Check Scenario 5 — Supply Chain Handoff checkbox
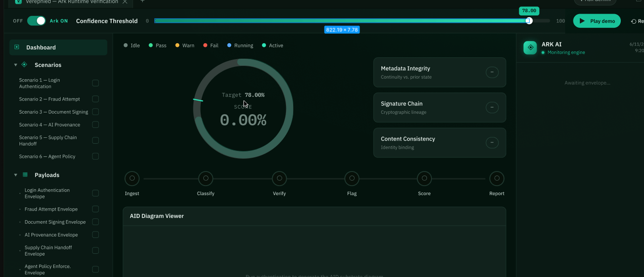The width and height of the screenshot is (644, 277). 96,141
